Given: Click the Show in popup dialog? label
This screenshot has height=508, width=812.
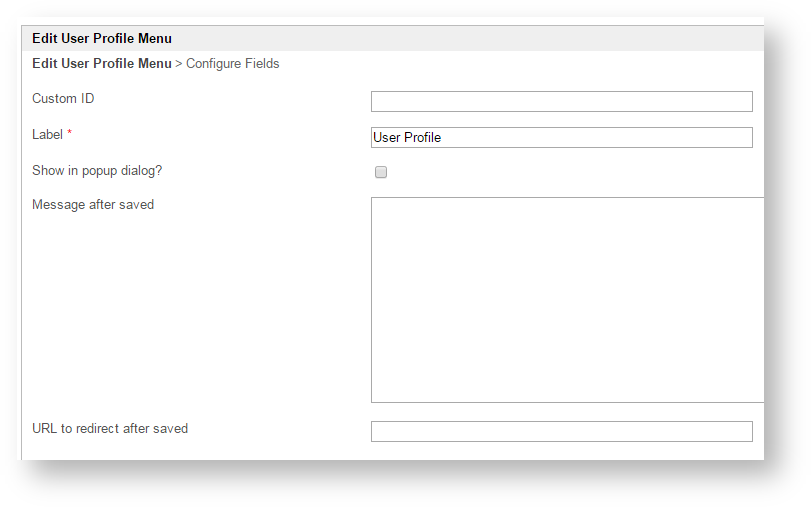Looking at the screenshot, I should point(97,171).
